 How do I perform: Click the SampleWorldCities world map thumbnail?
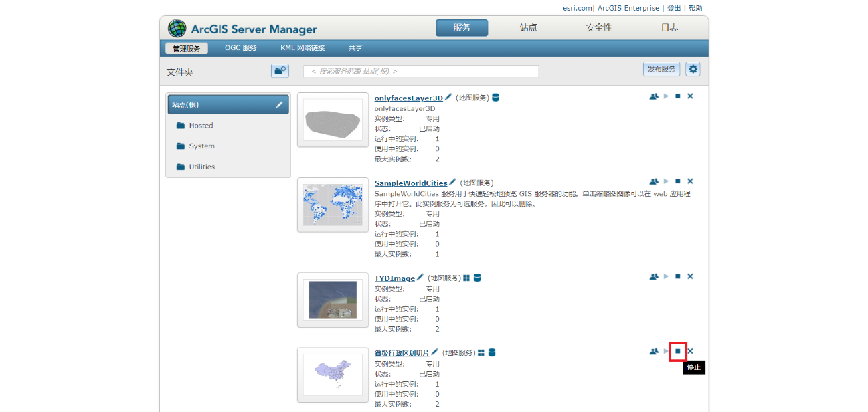point(333,205)
